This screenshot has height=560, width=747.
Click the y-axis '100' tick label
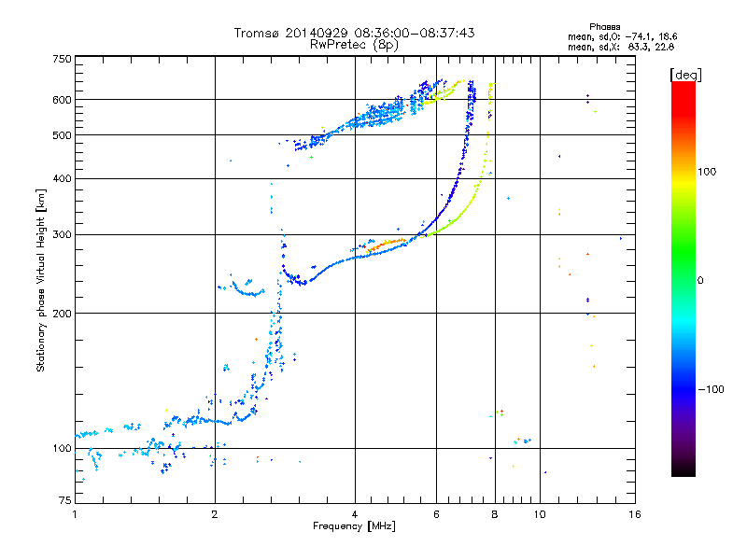click(62, 449)
